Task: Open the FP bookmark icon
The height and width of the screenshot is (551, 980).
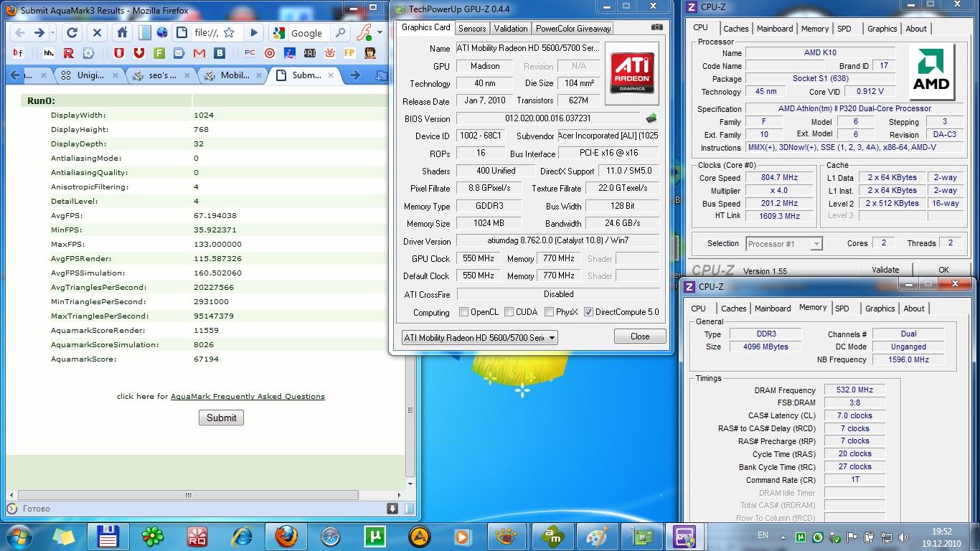Action: (x=349, y=53)
